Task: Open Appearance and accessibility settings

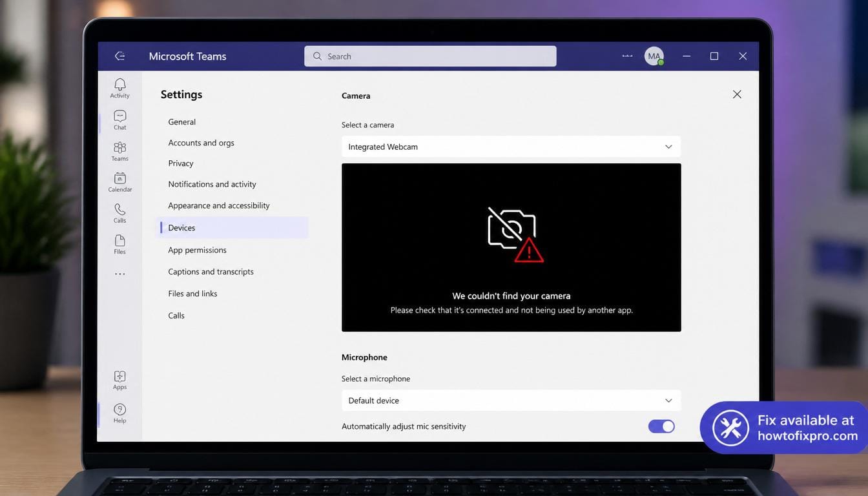Action: 219,205
